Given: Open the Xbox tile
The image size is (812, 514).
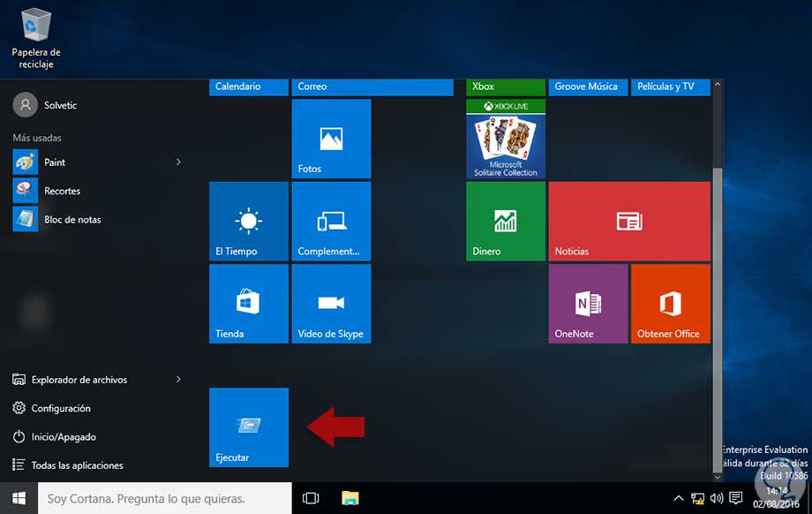Looking at the screenshot, I should pos(506,87).
